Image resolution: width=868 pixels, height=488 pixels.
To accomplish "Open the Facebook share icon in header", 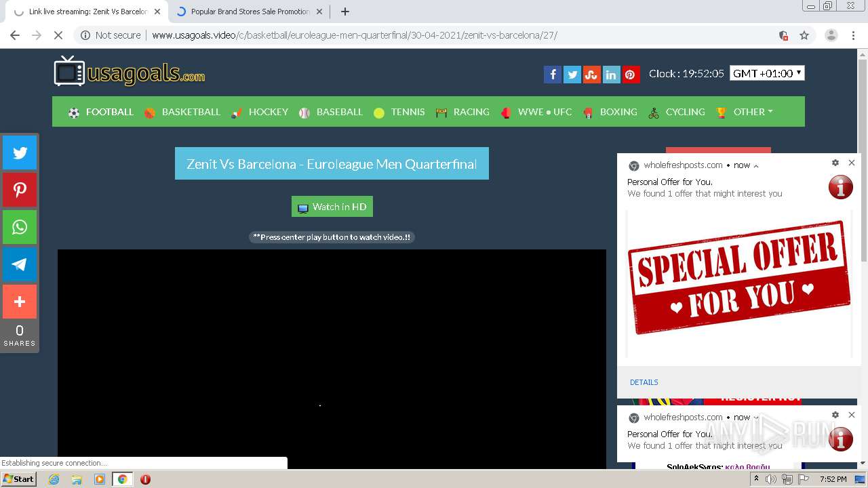I will pos(553,75).
